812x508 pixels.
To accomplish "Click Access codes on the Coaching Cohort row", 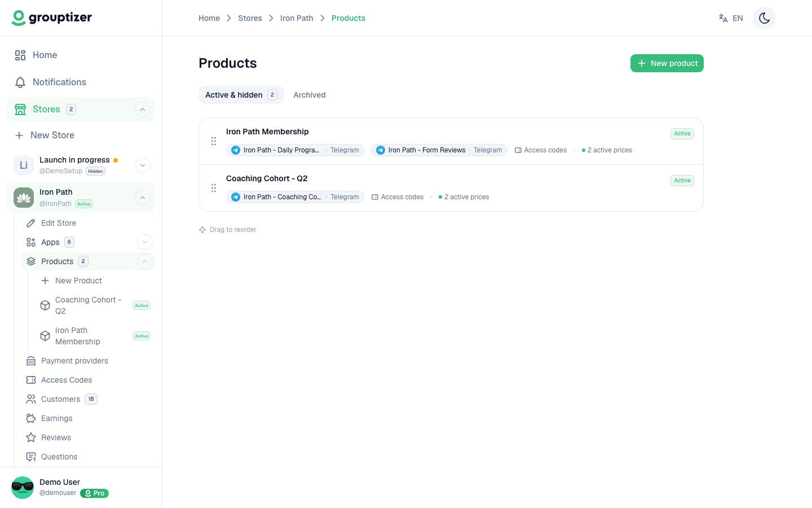I will pos(398,197).
